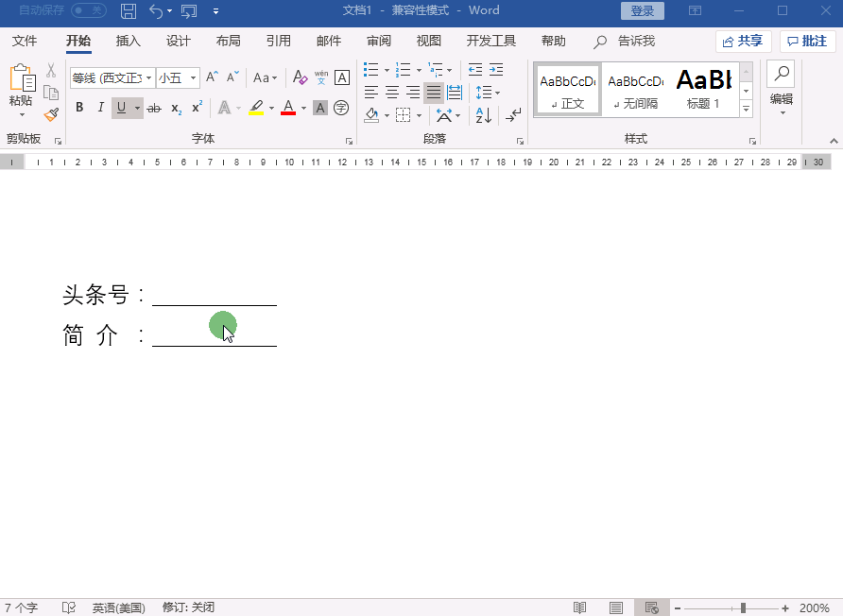Click the Sort A-Z icon
This screenshot has height=616, width=843.
pyautogui.click(x=483, y=115)
